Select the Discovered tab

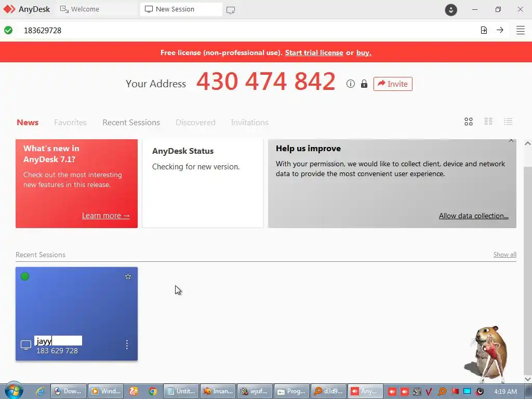point(195,123)
